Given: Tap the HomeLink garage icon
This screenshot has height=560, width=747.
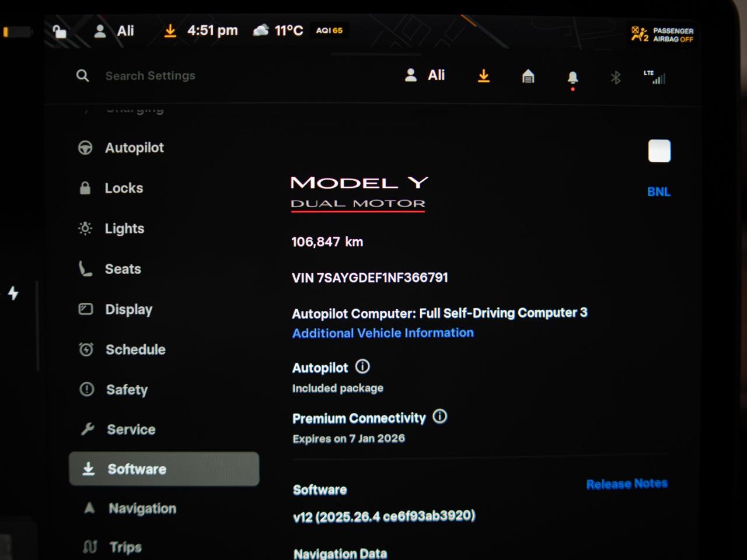Looking at the screenshot, I should pos(528,76).
